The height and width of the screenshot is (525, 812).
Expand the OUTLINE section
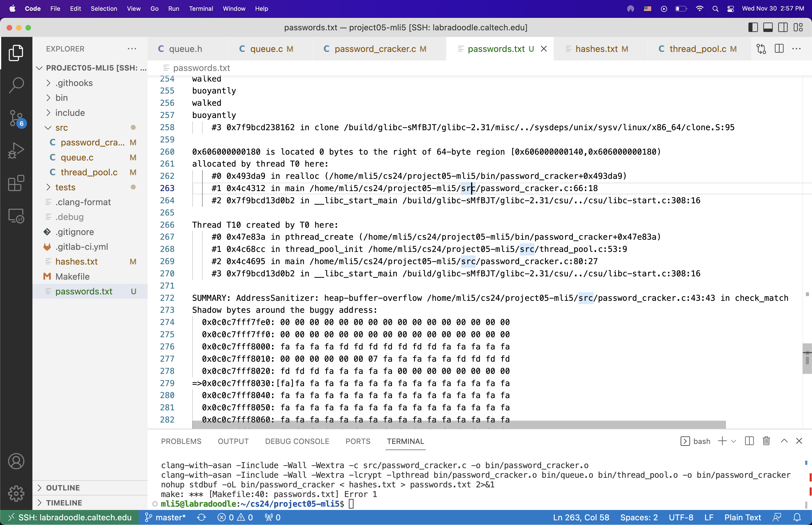click(x=63, y=488)
